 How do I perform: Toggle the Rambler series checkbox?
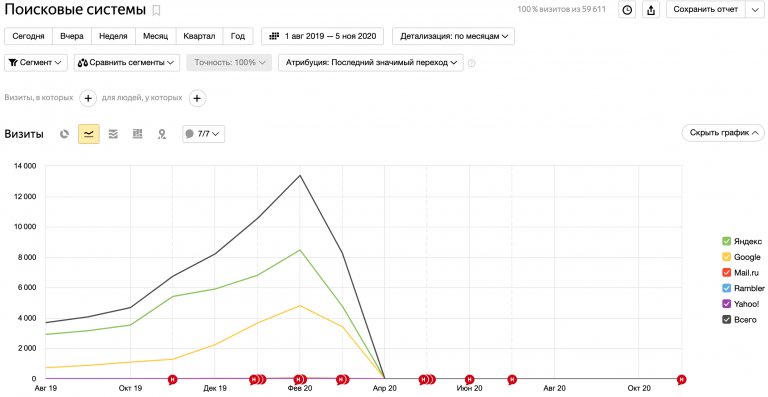click(727, 288)
